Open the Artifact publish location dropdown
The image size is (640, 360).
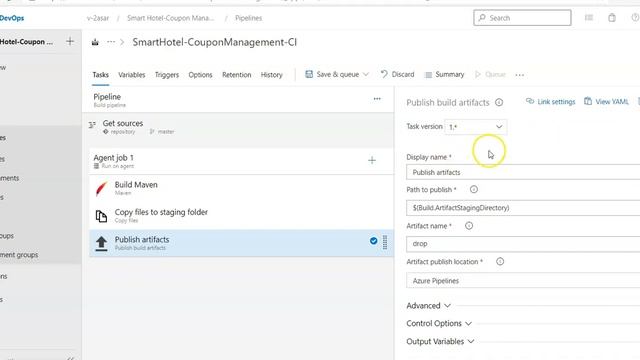click(523, 281)
